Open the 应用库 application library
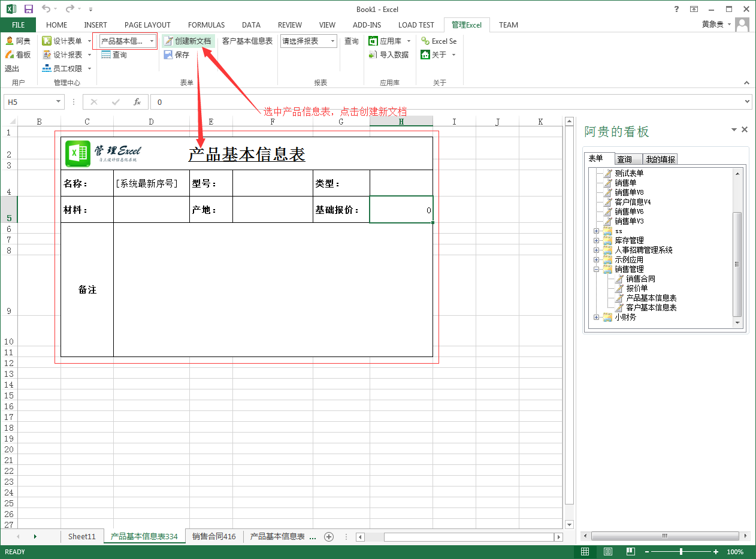 (x=389, y=41)
